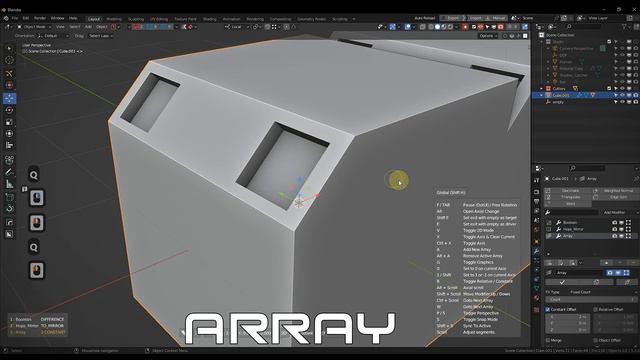This screenshot has height=360, width=640.
Task: Click the Array modifier name field
Action: pos(579,273)
